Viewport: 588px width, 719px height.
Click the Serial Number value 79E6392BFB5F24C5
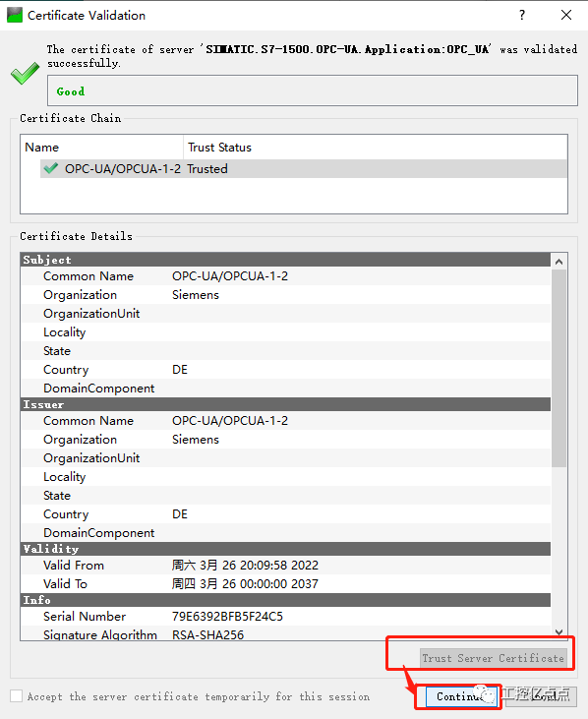[x=227, y=617]
